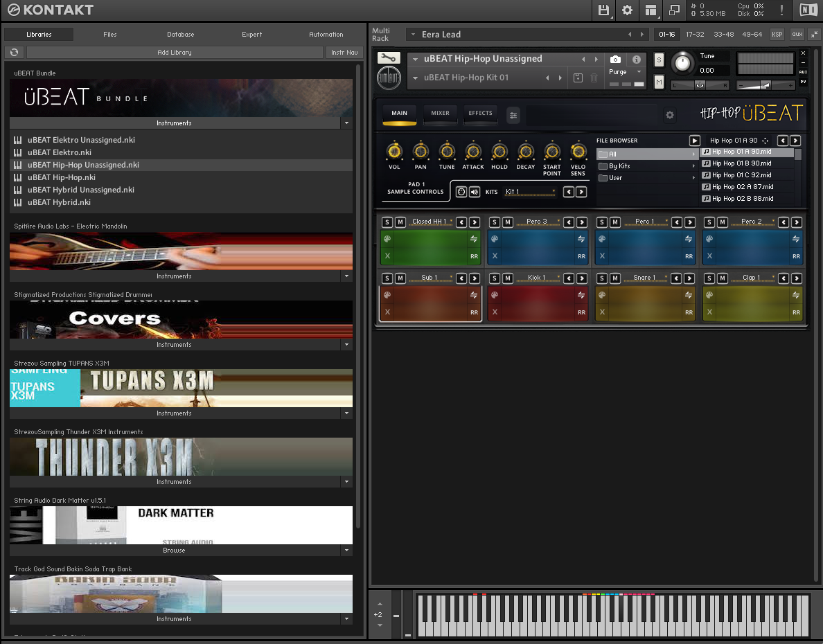
Task: Click RR on the Snare 1 pad
Action: pyautogui.click(x=689, y=312)
